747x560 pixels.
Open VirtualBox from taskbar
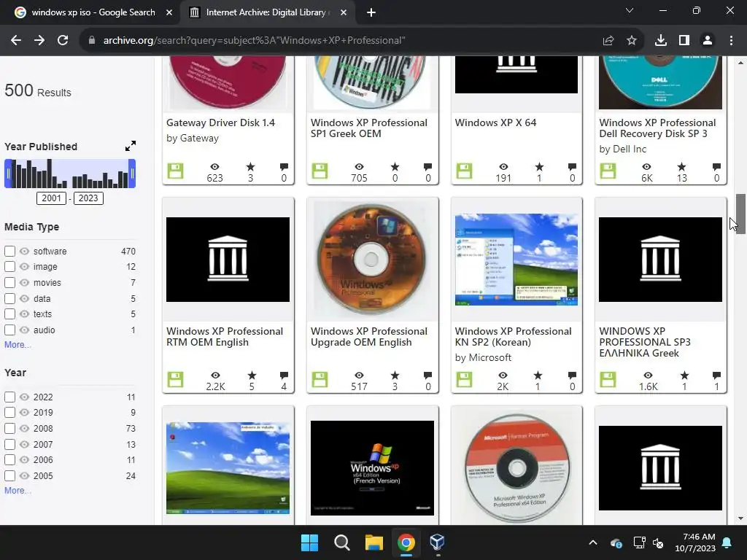[x=437, y=542]
